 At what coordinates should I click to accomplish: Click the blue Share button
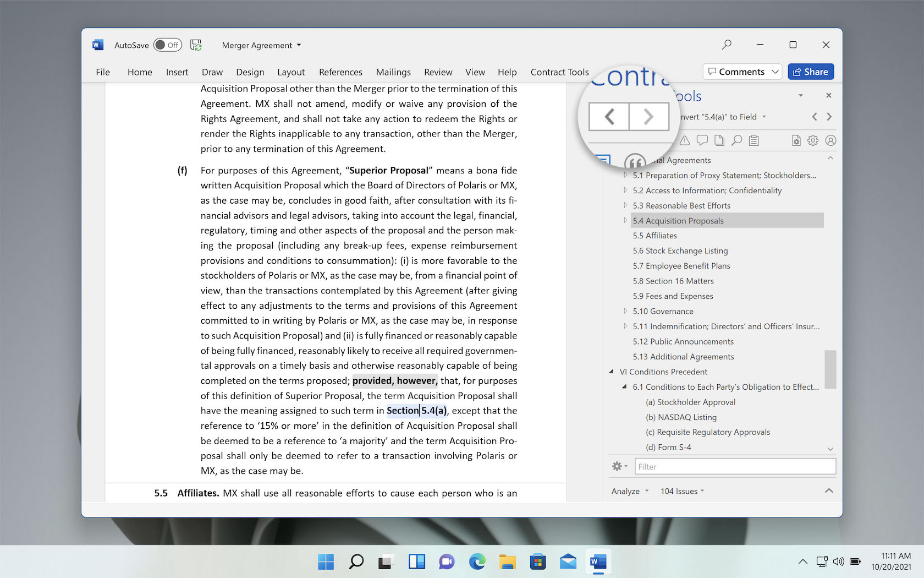tap(811, 72)
